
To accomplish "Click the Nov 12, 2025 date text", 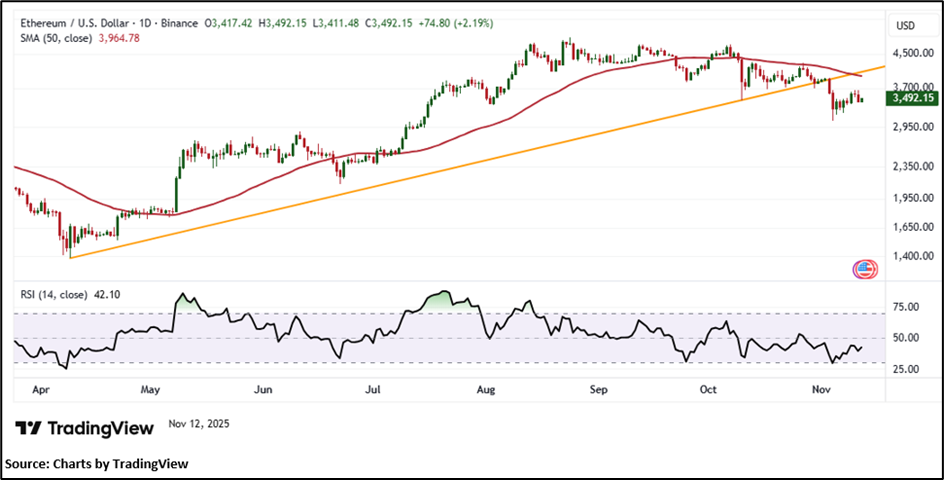I will 199,424.
